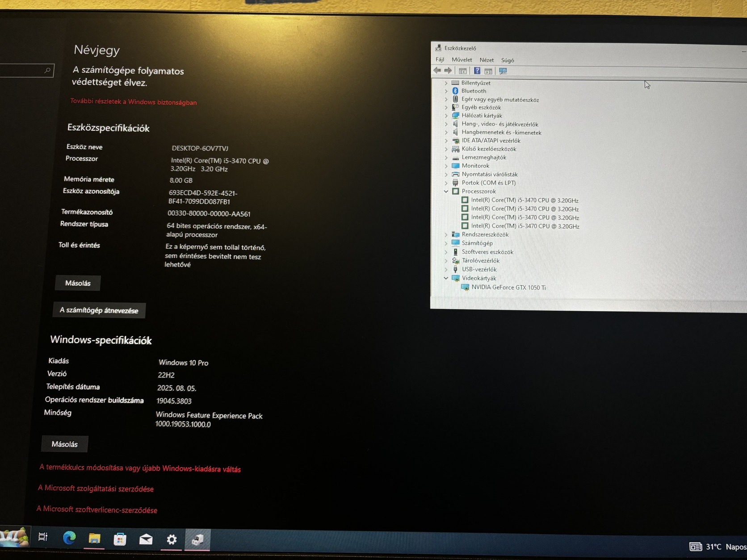Viewport: 747px width, 560px height.
Task: Click the device name DESKTOP-6OV7TVJ
Action: click(x=200, y=148)
